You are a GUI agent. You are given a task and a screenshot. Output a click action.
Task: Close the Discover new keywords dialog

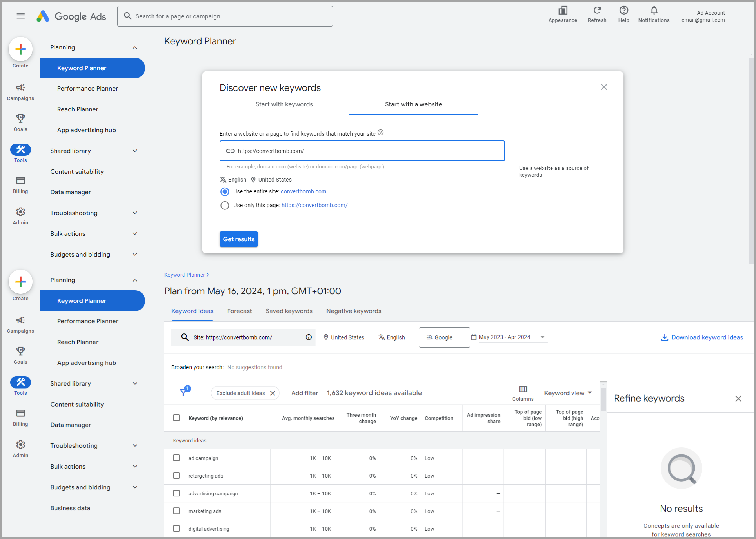tap(603, 87)
